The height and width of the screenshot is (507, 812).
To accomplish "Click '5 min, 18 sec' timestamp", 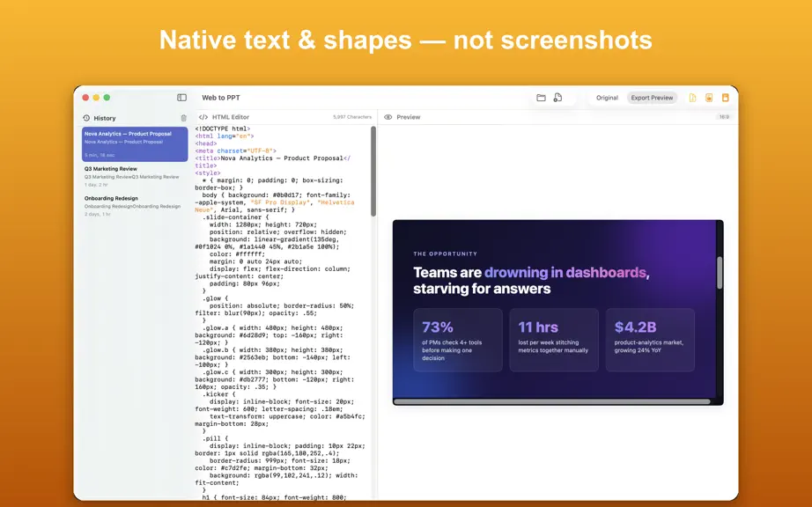I will 100,155.
